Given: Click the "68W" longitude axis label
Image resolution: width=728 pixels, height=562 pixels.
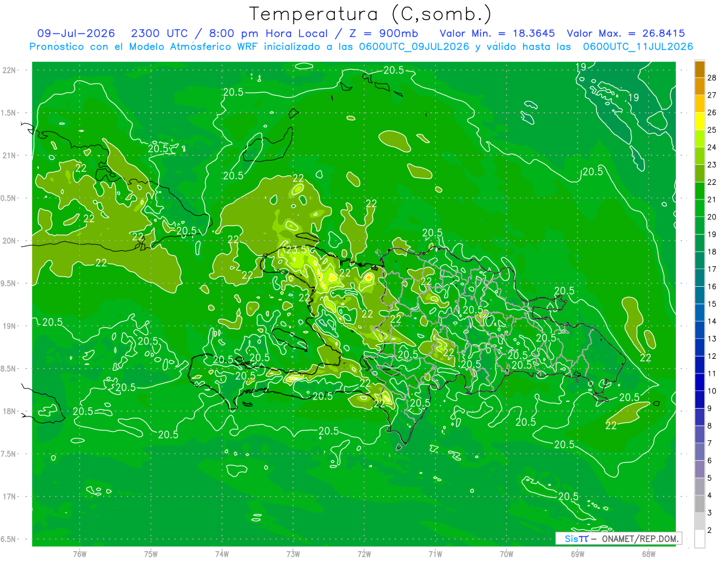Looking at the screenshot, I should click(649, 554).
